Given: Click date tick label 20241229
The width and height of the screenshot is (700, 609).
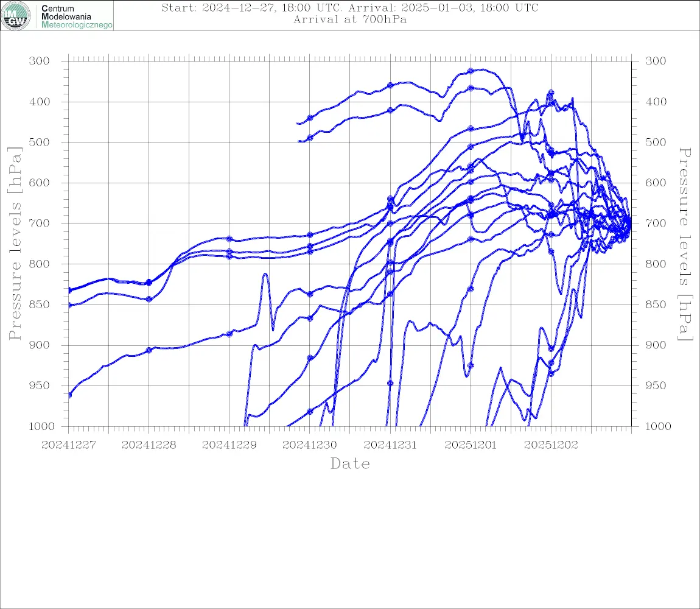Looking at the screenshot, I should tap(229, 445).
